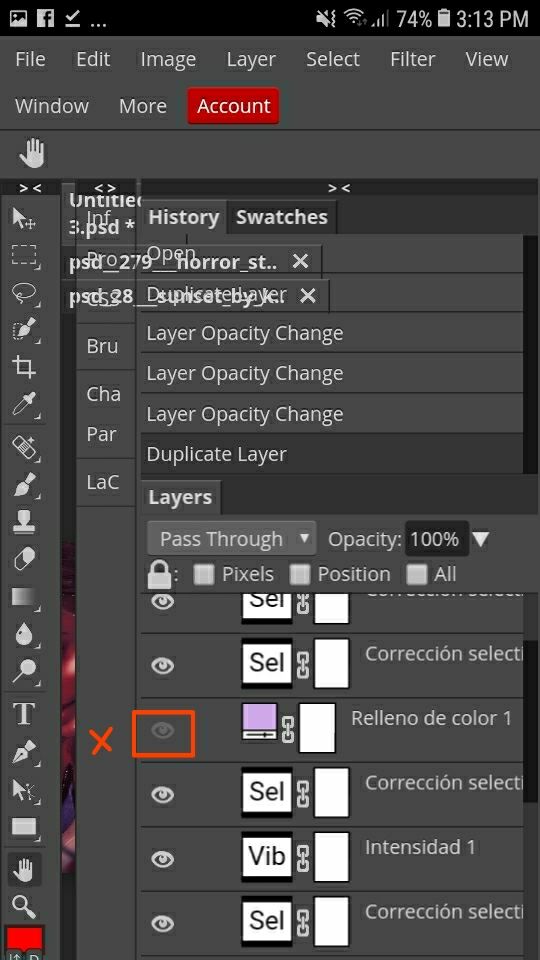
Task: Pick the Eyedropper tool
Action: pos(24,405)
